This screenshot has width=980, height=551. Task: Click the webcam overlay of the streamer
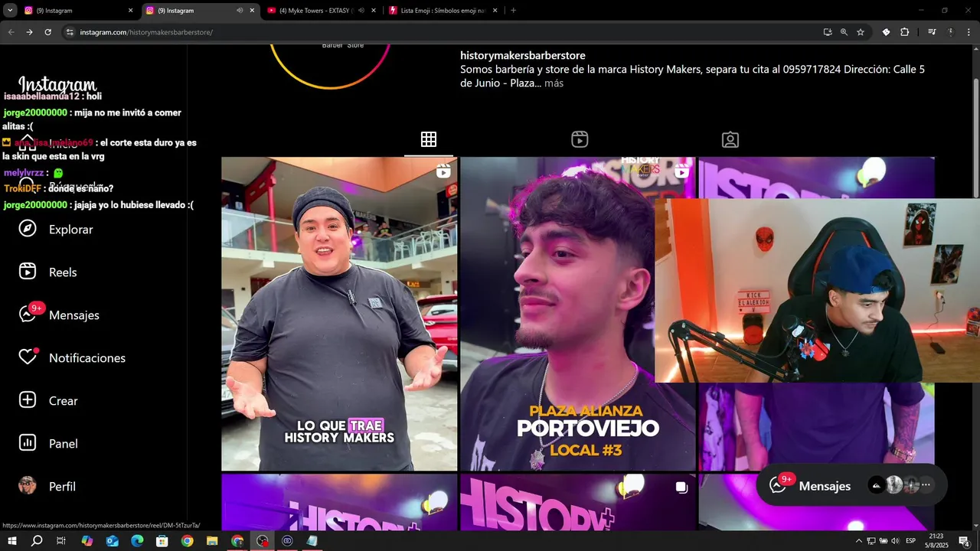tap(817, 291)
